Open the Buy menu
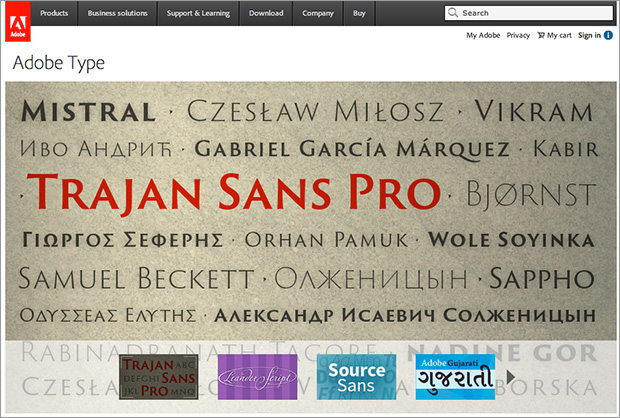This screenshot has width=620, height=418. click(x=359, y=13)
